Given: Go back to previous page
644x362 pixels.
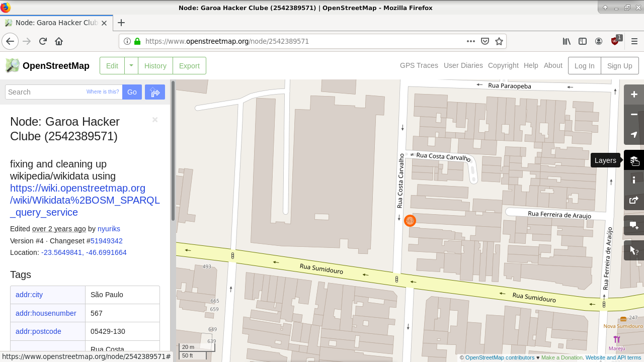Looking at the screenshot, I should tap(10, 41).
